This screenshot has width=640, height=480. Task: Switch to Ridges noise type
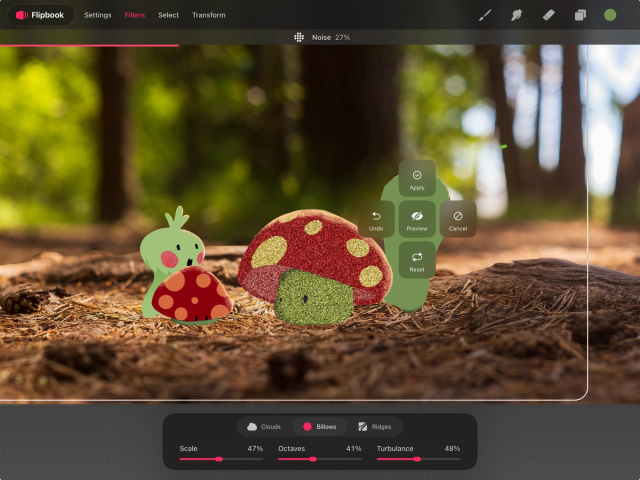(x=375, y=427)
